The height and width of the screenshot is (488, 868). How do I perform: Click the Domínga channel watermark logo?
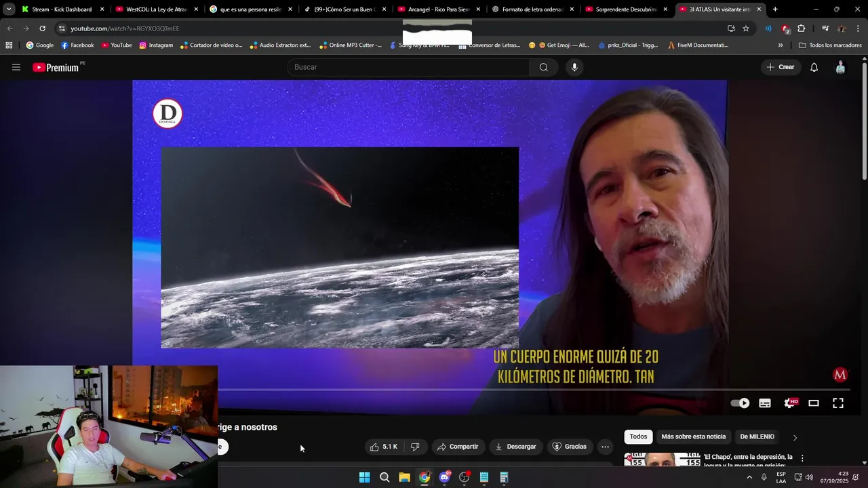(167, 113)
